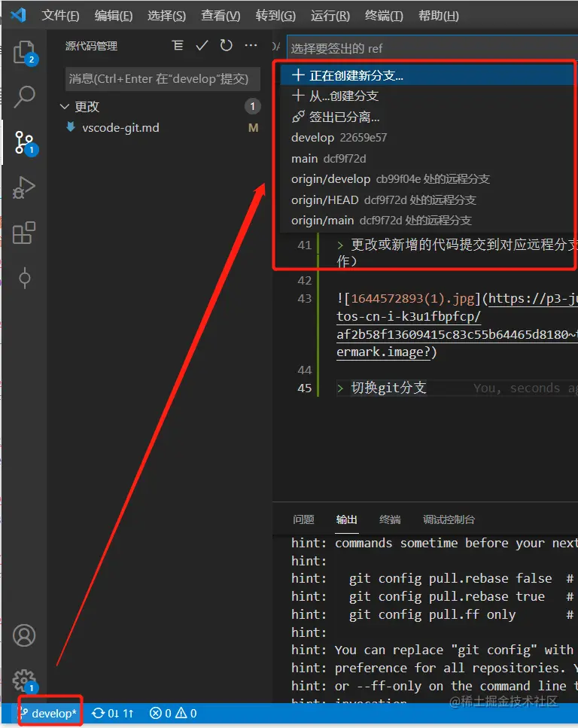This screenshot has width=578, height=728.
Task: Open the 选择(S) menu
Action: click(x=166, y=16)
